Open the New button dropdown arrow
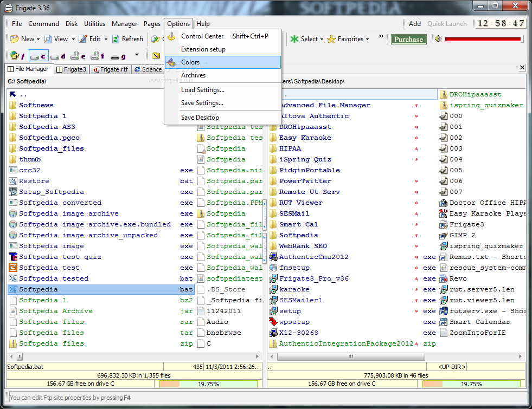 (x=38, y=40)
